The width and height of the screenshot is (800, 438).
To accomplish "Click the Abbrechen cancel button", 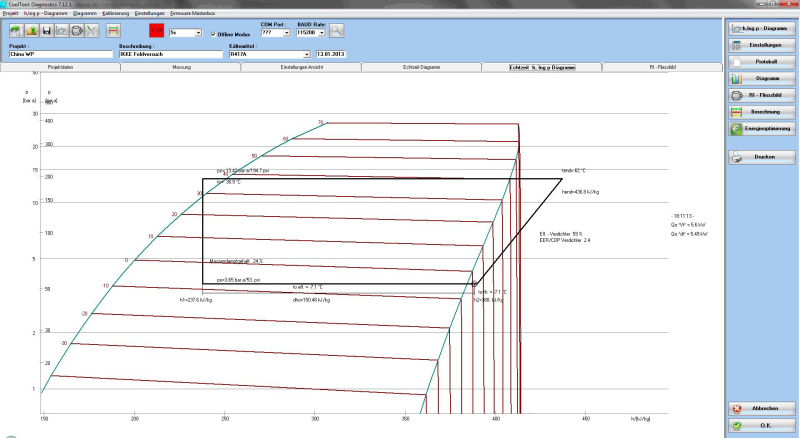I will (761, 408).
